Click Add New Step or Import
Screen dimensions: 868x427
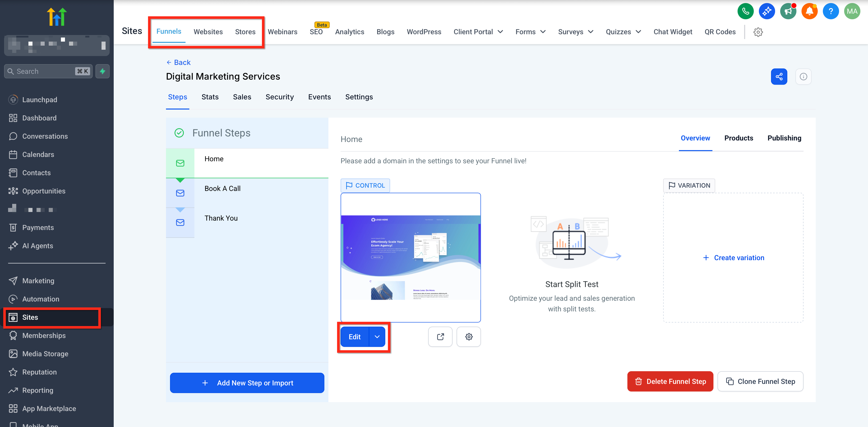[x=247, y=383]
